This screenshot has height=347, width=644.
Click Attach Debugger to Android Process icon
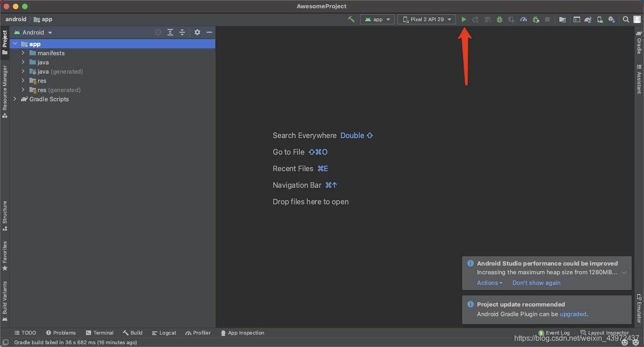[x=535, y=19]
